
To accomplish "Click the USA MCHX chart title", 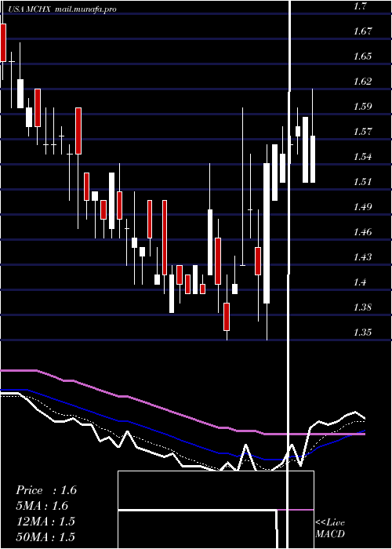I will [x=30, y=9].
